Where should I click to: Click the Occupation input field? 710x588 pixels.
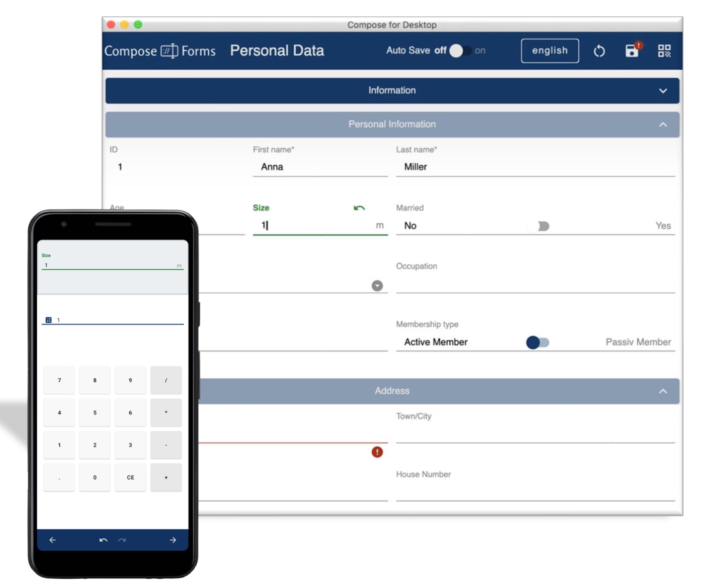tap(535, 284)
